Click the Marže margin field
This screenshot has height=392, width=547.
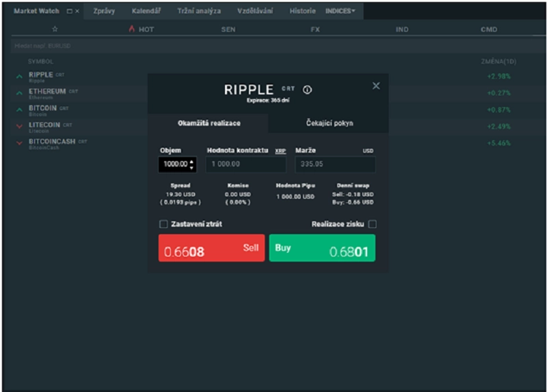click(x=335, y=164)
